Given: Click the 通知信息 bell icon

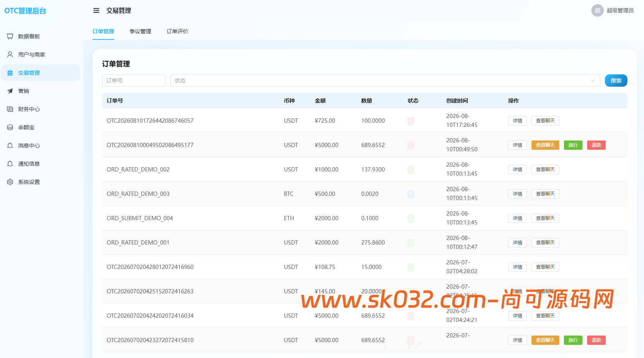Looking at the screenshot, I should tap(10, 164).
